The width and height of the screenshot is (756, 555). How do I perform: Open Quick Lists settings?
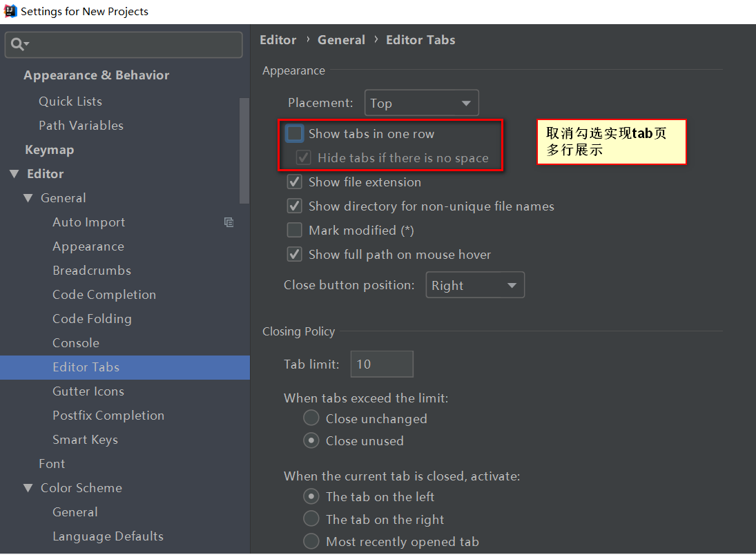(70, 101)
